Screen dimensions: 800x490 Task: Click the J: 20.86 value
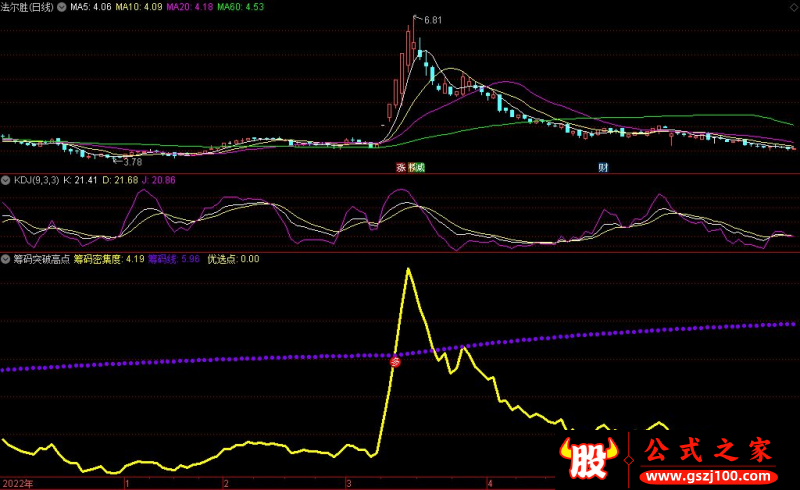[x=159, y=180]
